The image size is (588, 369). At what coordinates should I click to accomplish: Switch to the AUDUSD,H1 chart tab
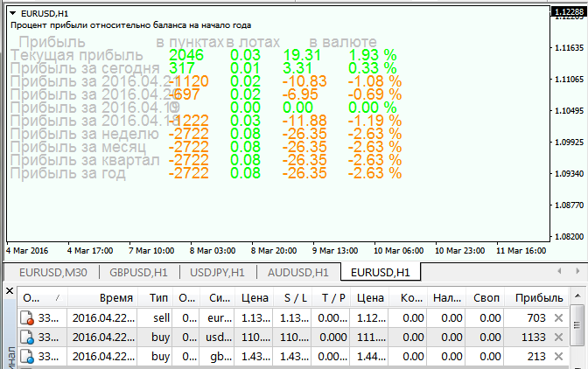(298, 272)
